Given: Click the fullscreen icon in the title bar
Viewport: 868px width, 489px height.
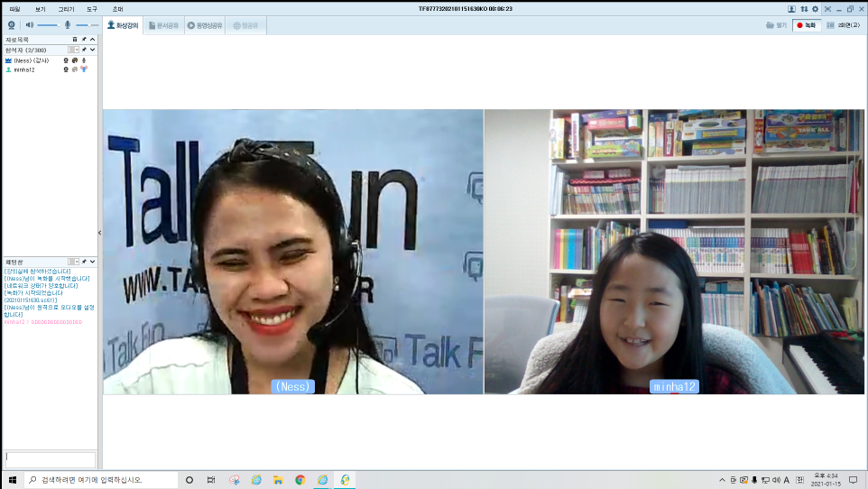Looking at the screenshot, I should [827, 8].
